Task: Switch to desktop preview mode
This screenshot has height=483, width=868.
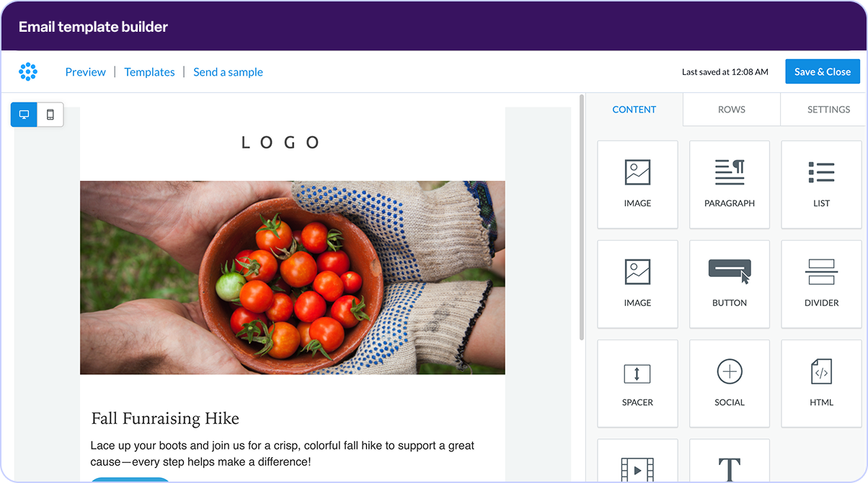Action: pyautogui.click(x=24, y=115)
